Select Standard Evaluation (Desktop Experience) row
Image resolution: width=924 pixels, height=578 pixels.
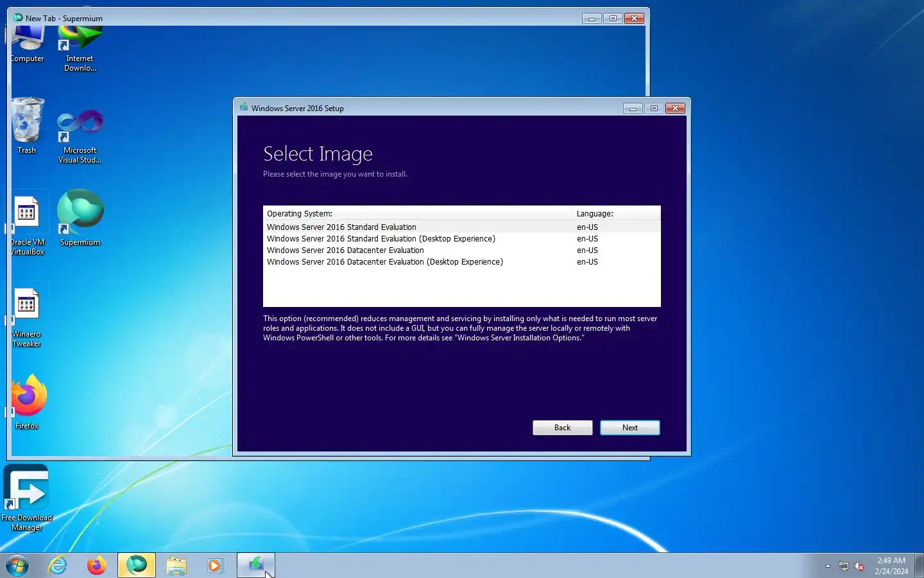461,238
